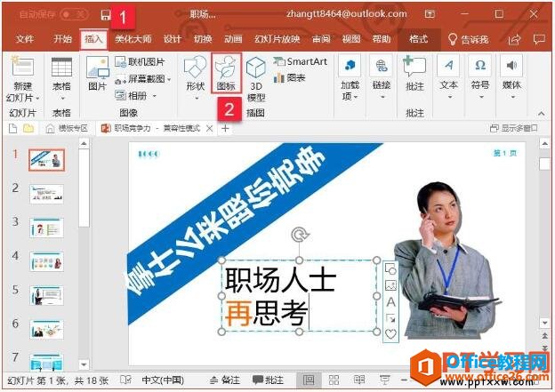The image size is (555, 392).
Task: Click the rotate handle above text box
Action: click(x=300, y=235)
